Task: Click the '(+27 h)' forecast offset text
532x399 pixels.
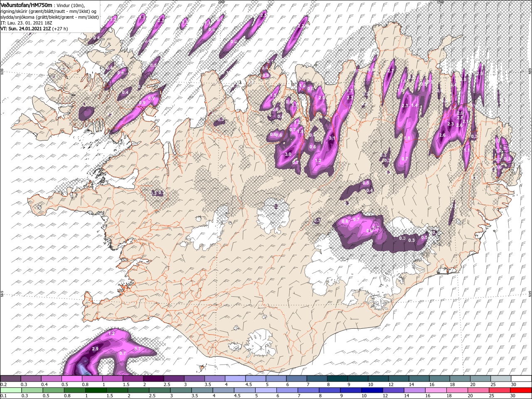Action: pos(60,29)
